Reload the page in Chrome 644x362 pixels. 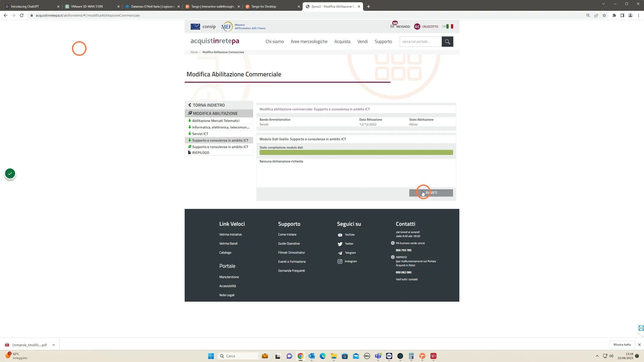(x=22, y=15)
